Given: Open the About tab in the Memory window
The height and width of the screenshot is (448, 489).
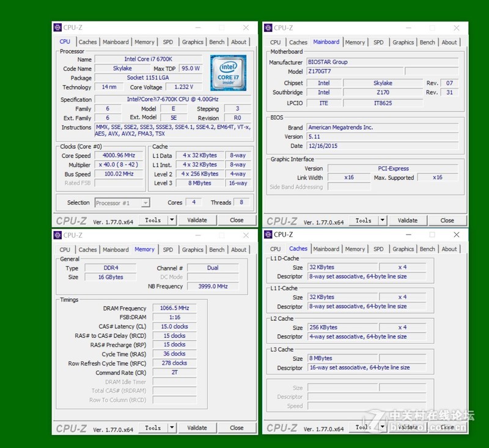Looking at the screenshot, I should click(239, 249).
